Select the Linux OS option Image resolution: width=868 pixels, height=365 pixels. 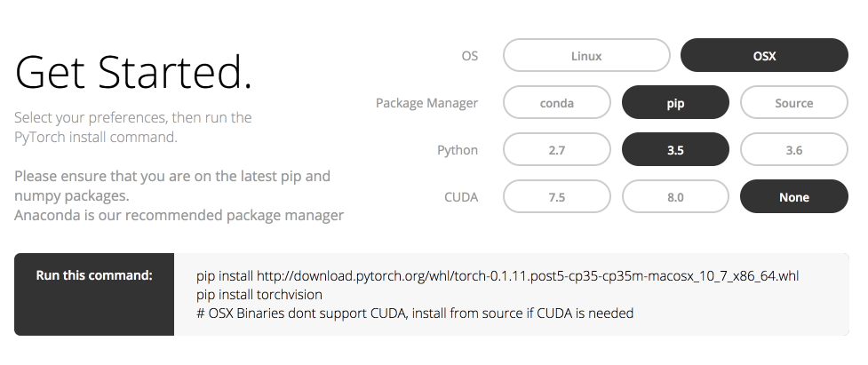[x=586, y=55]
